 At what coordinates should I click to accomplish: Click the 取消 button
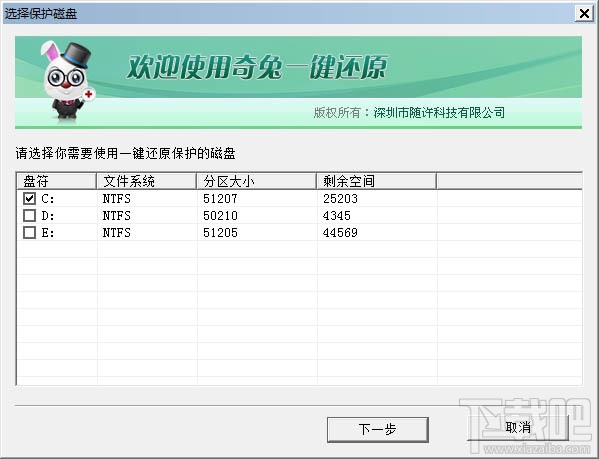pos(518,428)
